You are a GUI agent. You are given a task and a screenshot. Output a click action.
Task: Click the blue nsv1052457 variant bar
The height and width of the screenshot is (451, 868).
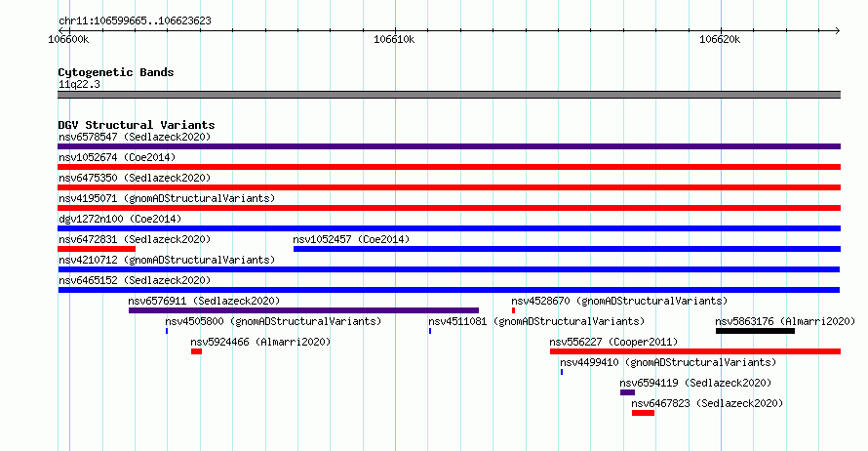[x=567, y=249]
